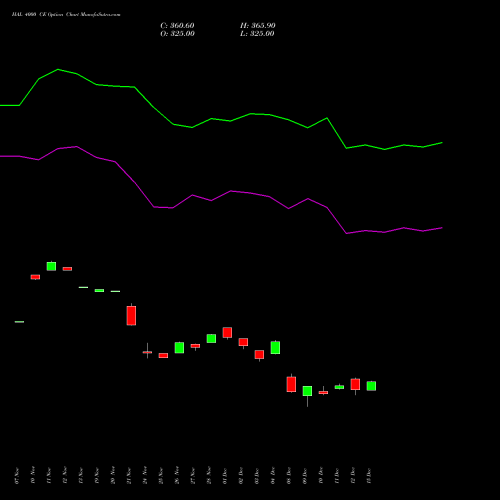Select the 08 Dec date label
Image resolution: width=500 pixels, height=500 pixels.
point(289,476)
